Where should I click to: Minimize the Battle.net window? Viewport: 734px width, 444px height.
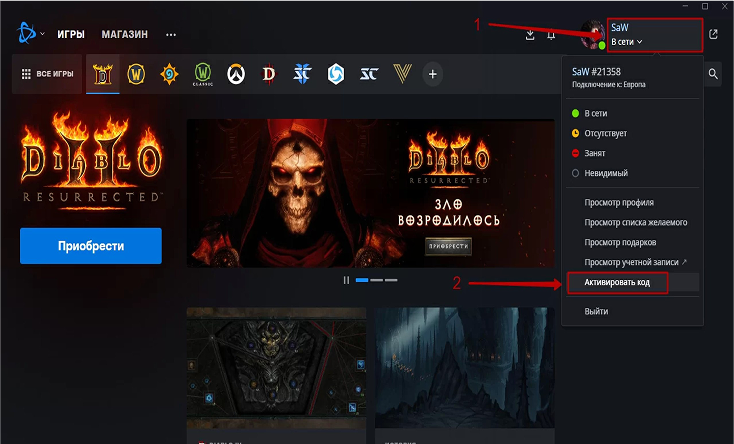click(x=685, y=6)
